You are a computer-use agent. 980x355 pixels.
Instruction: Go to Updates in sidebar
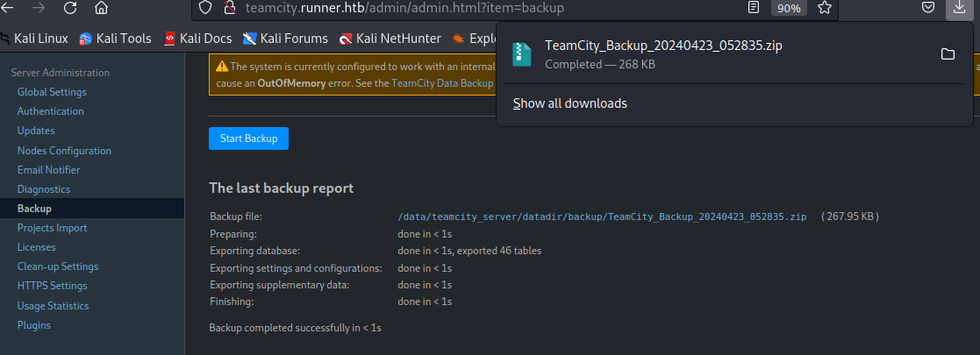[x=36, y=131]
